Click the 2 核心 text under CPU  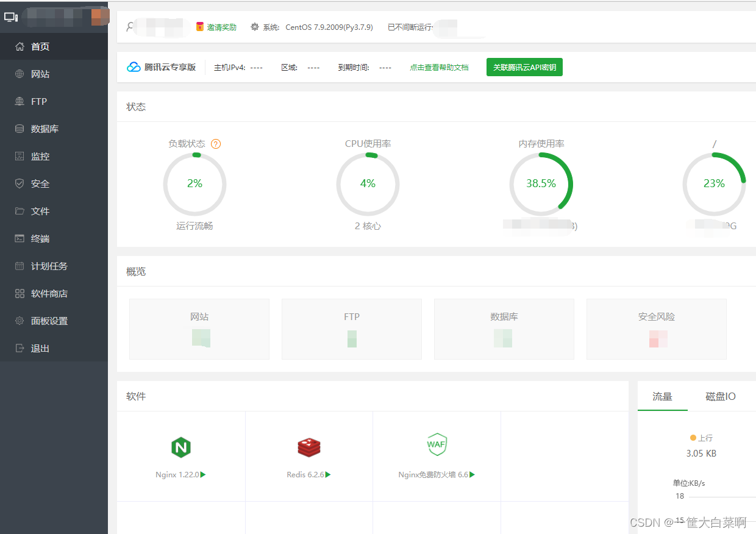tap(368, 226)
